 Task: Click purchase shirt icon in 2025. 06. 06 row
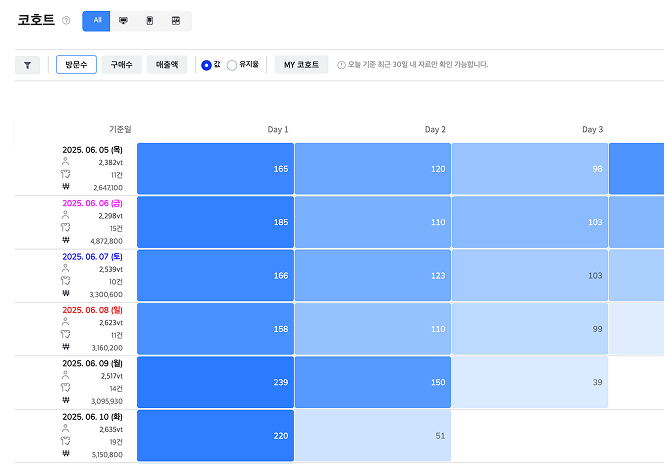click(66, 228)
